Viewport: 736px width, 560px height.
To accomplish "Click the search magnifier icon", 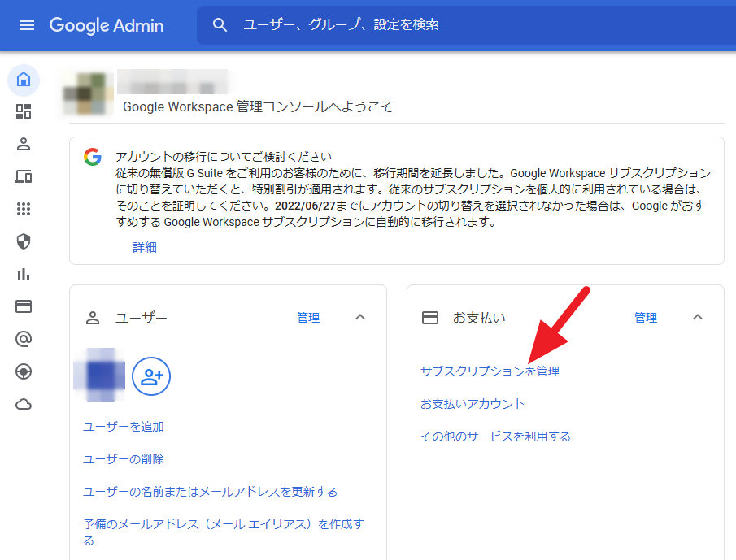I will point(220,25).
